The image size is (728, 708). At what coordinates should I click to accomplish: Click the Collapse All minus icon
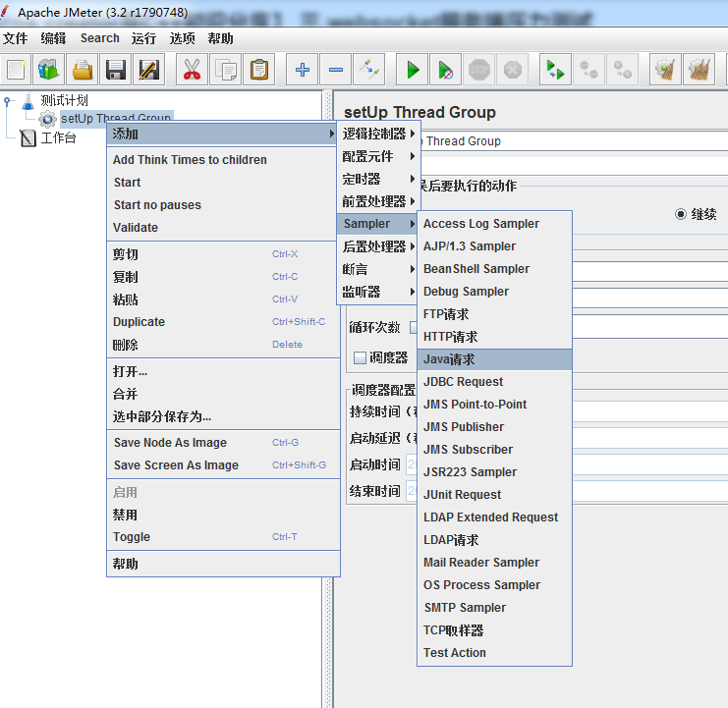[336, 70]
